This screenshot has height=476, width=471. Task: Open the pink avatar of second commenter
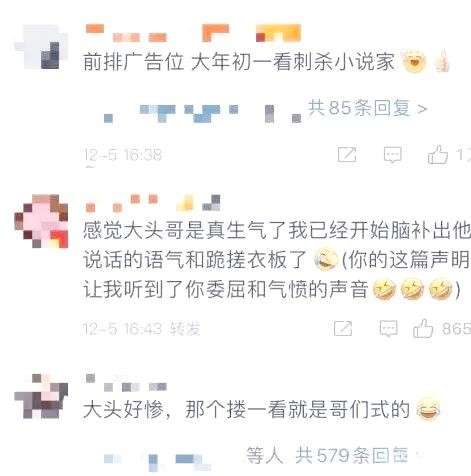(41, 221)
